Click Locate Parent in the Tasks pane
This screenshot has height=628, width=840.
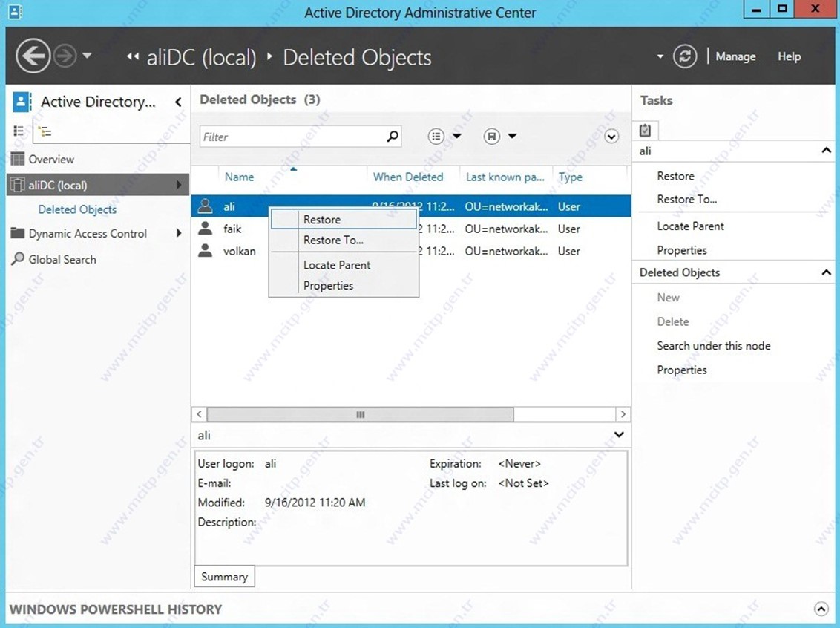click(691, 226)
